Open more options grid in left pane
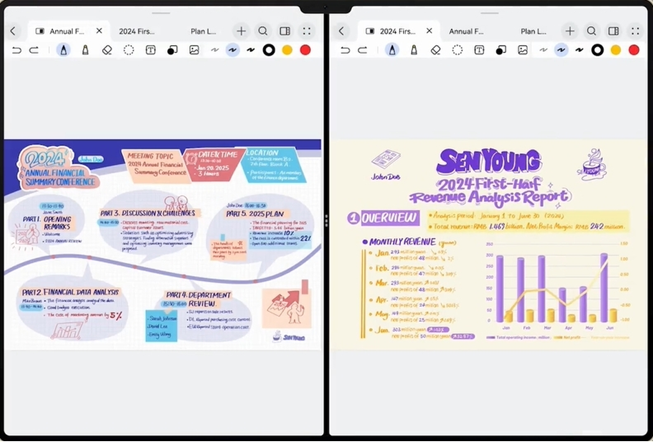Viewport: 653px width, 442px height. [307, 31]
